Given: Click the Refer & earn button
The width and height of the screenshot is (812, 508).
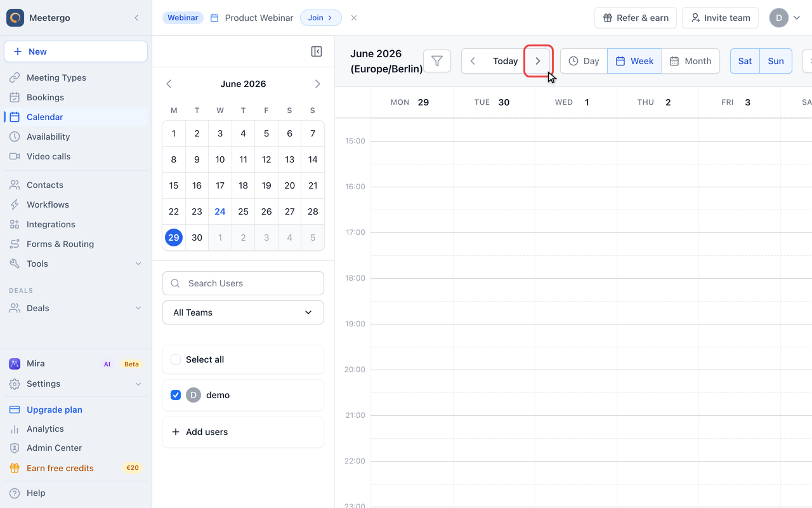Looking at the screenshot, I should (636, 18).
